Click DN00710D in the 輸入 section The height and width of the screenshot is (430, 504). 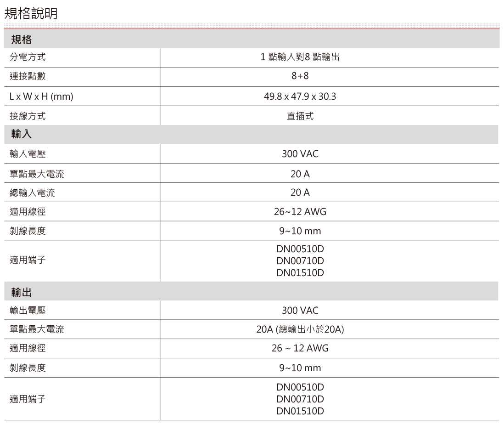click(x=300, y=261)
